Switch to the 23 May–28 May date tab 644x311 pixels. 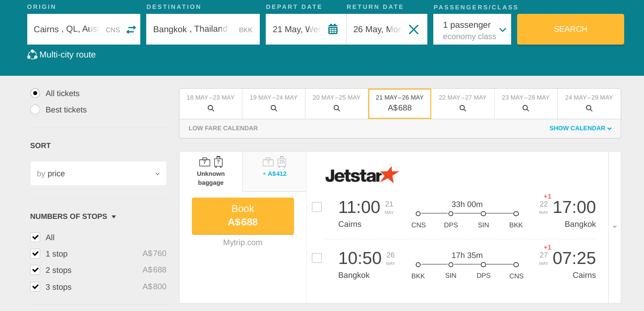click(x=526, y=104)
